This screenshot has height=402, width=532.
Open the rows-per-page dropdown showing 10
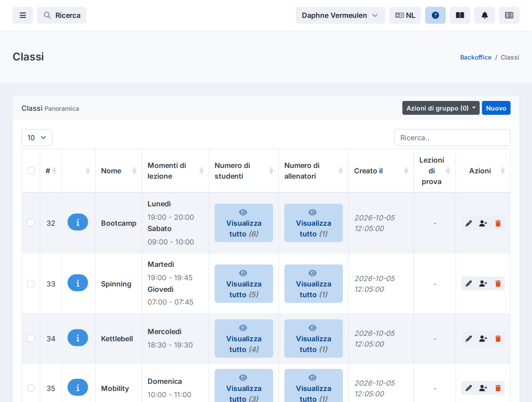37,138
